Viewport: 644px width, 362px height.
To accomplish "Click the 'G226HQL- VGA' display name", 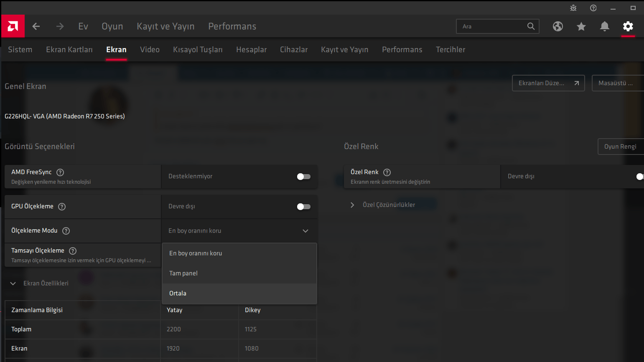I will [x=65, y=116].
